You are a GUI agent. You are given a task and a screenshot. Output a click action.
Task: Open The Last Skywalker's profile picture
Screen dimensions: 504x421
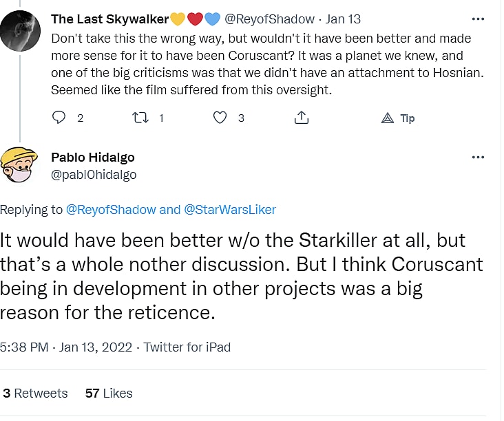tap(20, 30)
